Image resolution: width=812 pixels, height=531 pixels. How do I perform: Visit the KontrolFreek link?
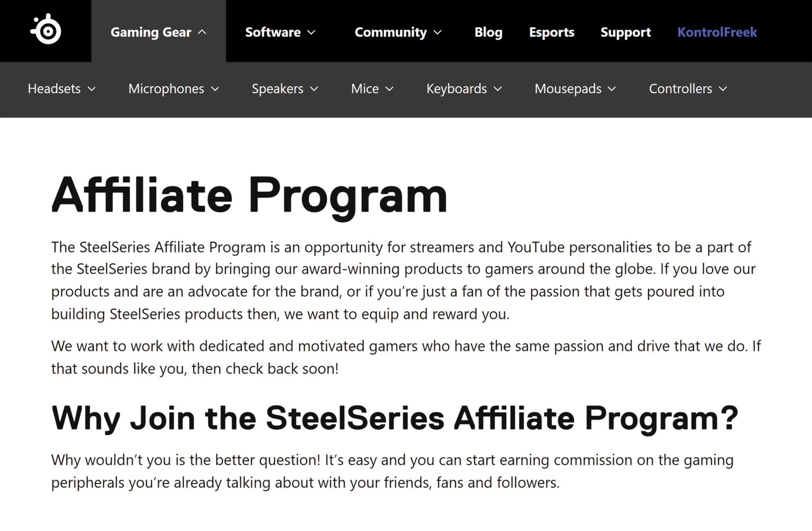(x=717, y=32)
